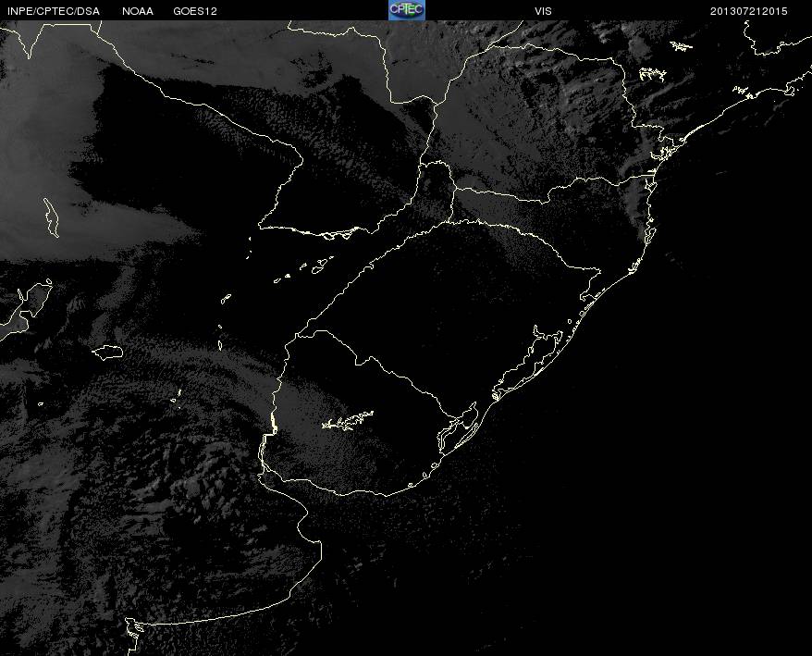Viewport: 812px width, 656px height.
Task: Click the rounded lake outline left of Uruguay river
Action: (x=107, y=353)
